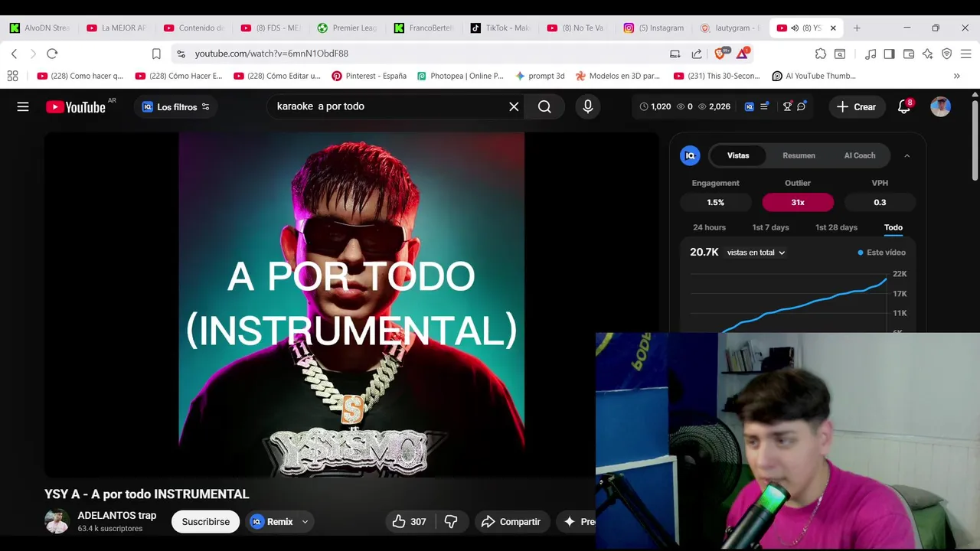Click the Suscribirse button
This screenshot has width=980, height=551.
click(x=206, y=522)
